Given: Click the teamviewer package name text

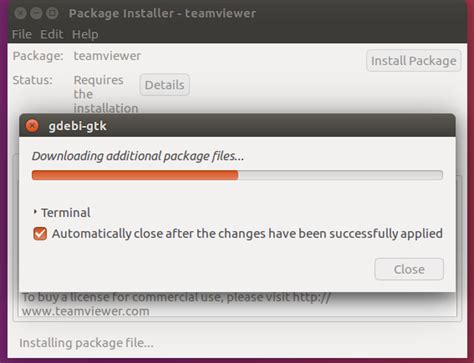Looking at the screenshot, I should (107, 56).
